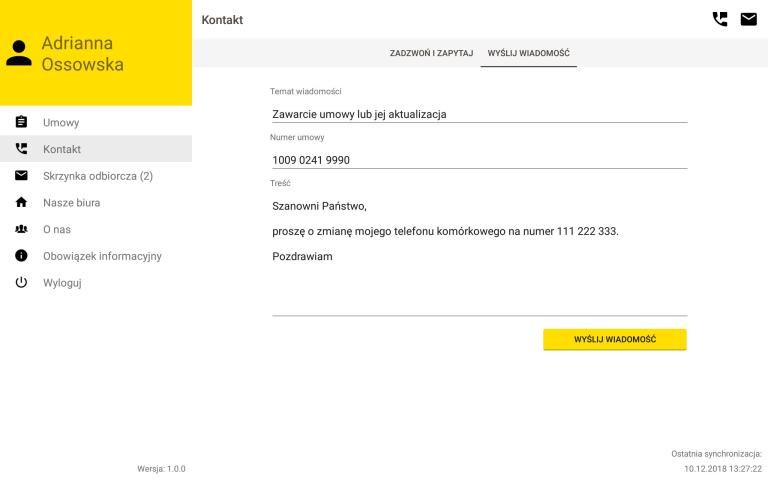768x480 pixels.
Task: Click the user avatar icon beside Adrianna Ossowska
Action: click(x=19, y=53)
